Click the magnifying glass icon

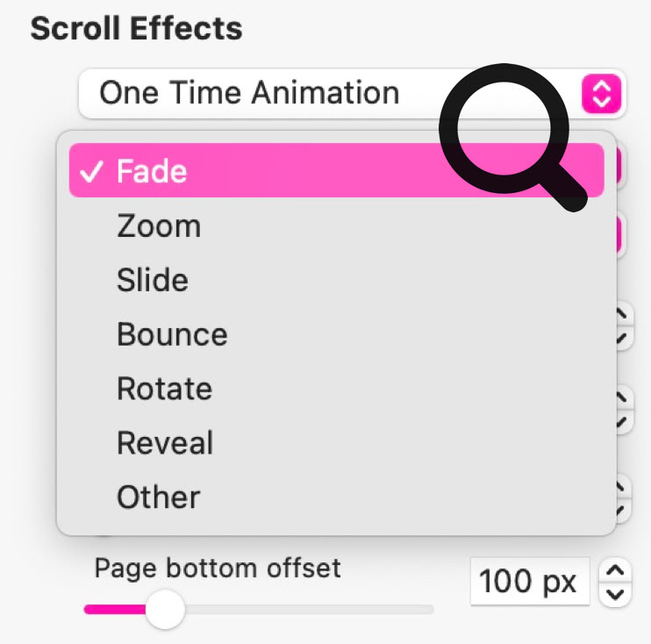(x=513, y=136)
